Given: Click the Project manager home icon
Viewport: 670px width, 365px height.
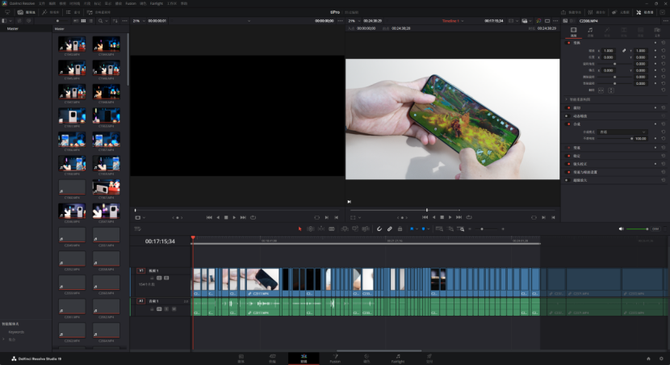Looking at the screenshot, I should (648, 359).
